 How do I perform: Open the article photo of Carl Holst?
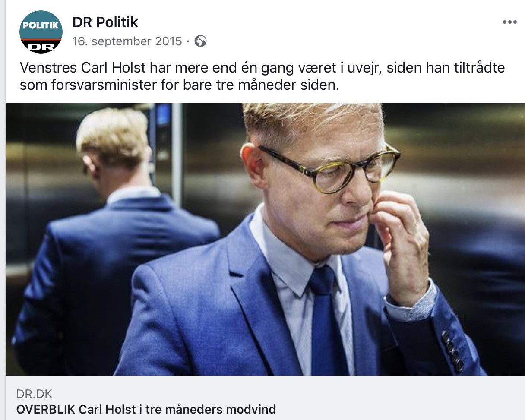pos(265,239)
